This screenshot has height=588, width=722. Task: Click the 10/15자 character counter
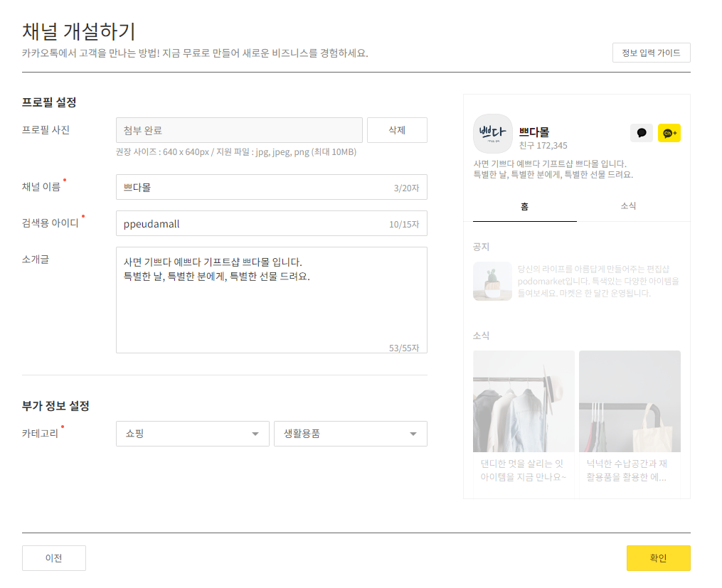(x=404, y=224)
